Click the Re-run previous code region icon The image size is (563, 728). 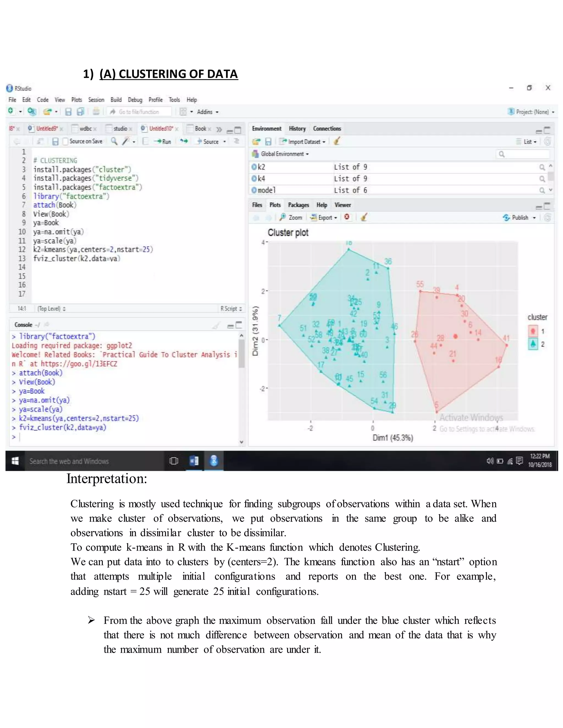click(184, 141)
